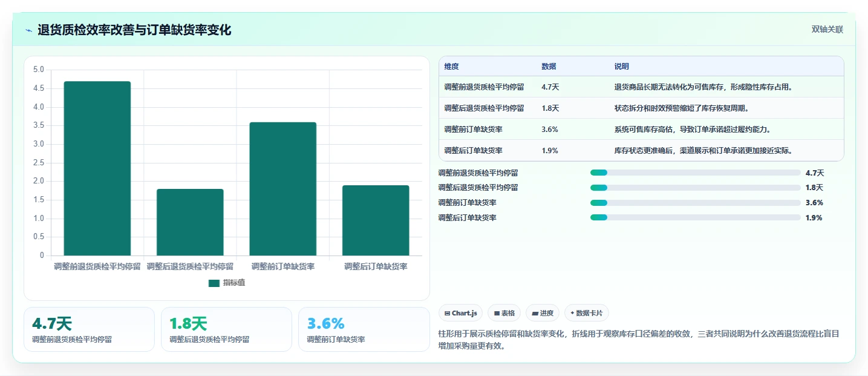Select the 数据卡片 tag chip
The height and width of the screenshot is (376, 868).
point(586,313)
